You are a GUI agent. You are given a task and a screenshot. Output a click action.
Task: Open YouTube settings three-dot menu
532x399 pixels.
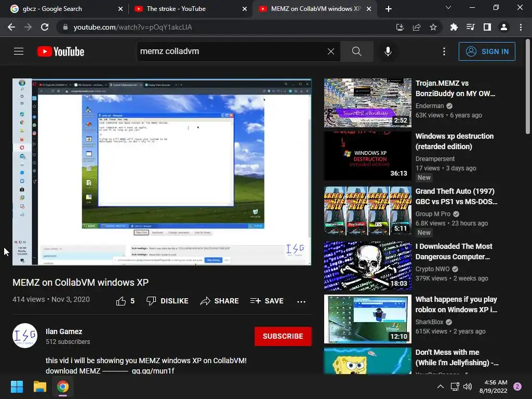pyautogui.click(x=444, y=51)
